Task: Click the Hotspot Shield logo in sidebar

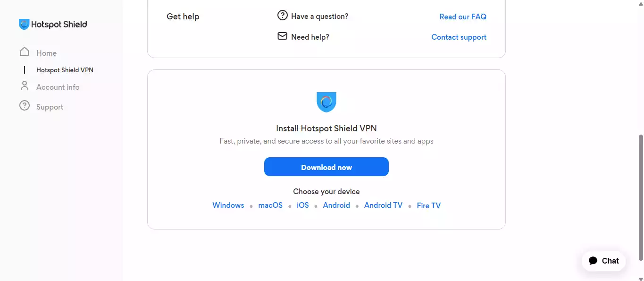Action: point(53,25)
